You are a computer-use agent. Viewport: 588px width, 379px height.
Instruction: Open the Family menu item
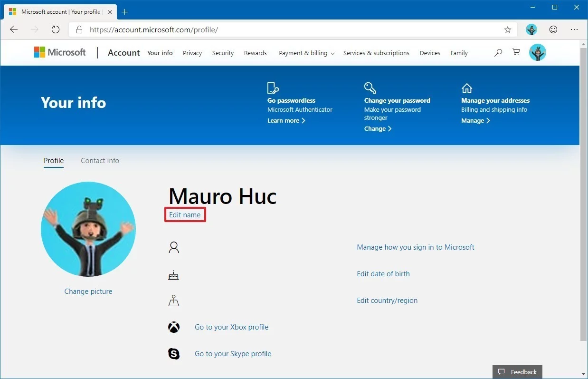[459, 53]
